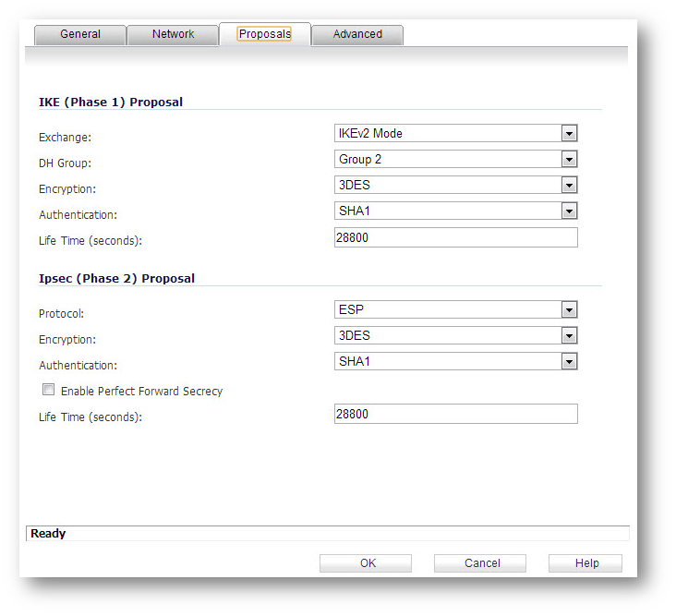
Task: Open Phase 1 Authentication dropdown
Action: (455, 211)
